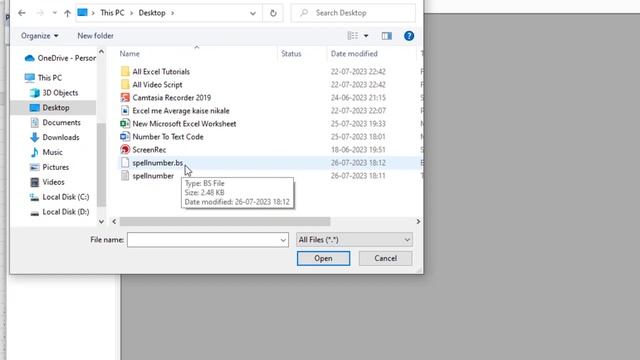Click the horizontal scrollbar left arrow
Screen dimensions: 640x360
point(114,222)
